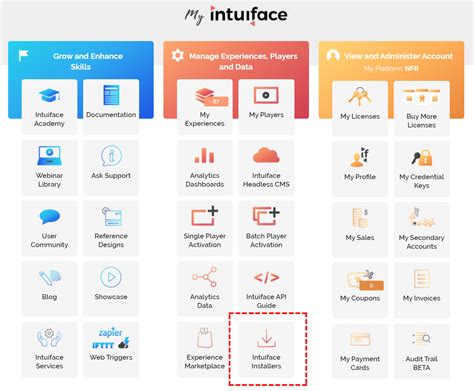
Task: Open the My Licenses tile
Action: click(x=360, y=108)
